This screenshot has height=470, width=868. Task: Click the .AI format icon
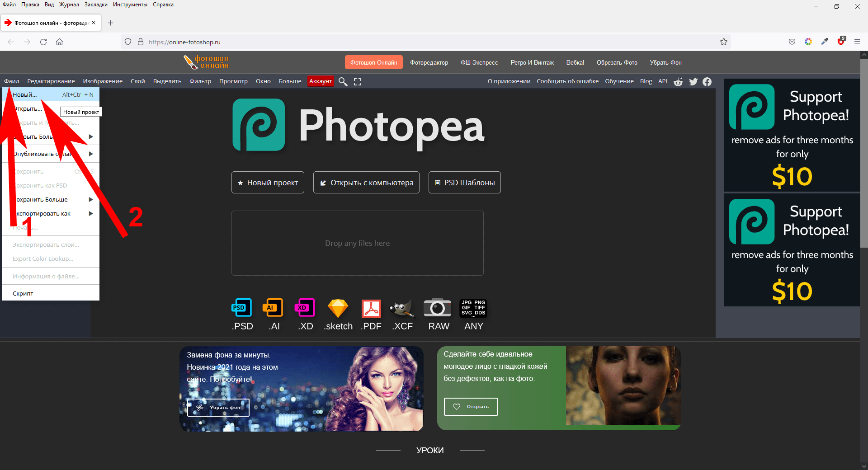click(x=273, y=308)
